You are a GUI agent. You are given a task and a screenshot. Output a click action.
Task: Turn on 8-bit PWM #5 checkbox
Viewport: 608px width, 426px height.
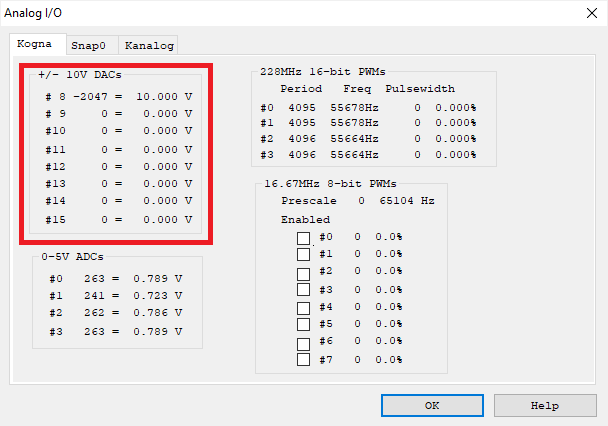click(x=304, y=324)
